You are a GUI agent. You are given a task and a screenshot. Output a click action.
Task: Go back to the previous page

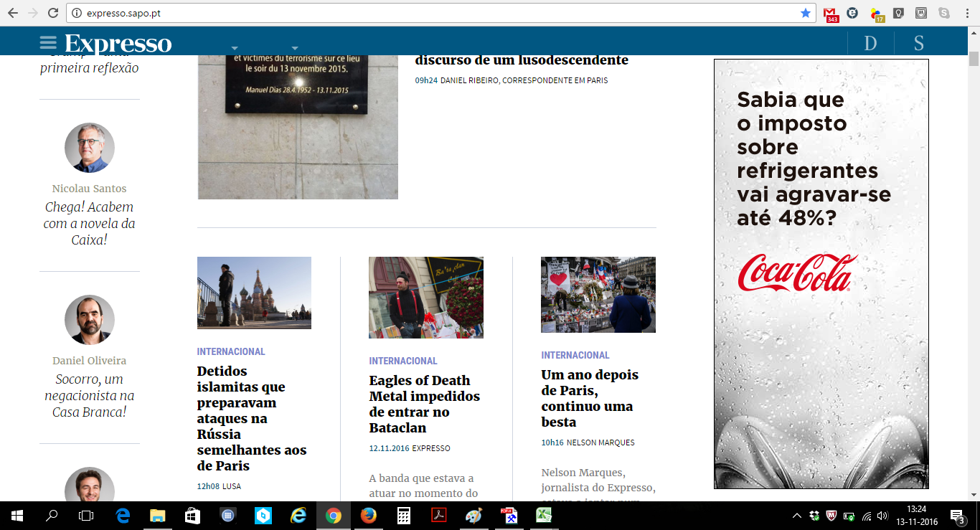[x=13, y=13]
